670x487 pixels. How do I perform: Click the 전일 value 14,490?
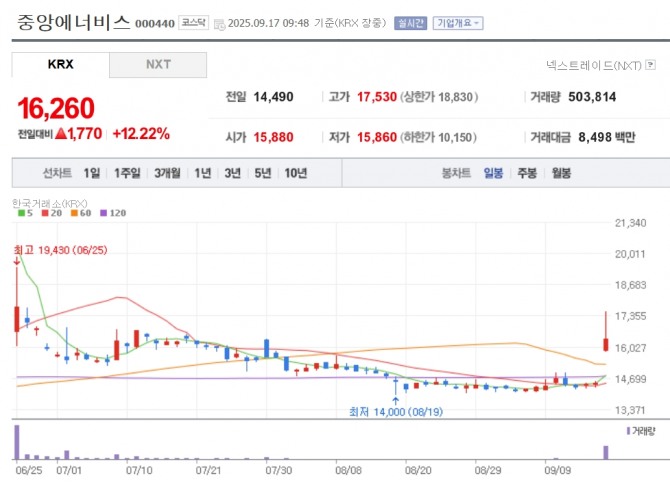273,97
